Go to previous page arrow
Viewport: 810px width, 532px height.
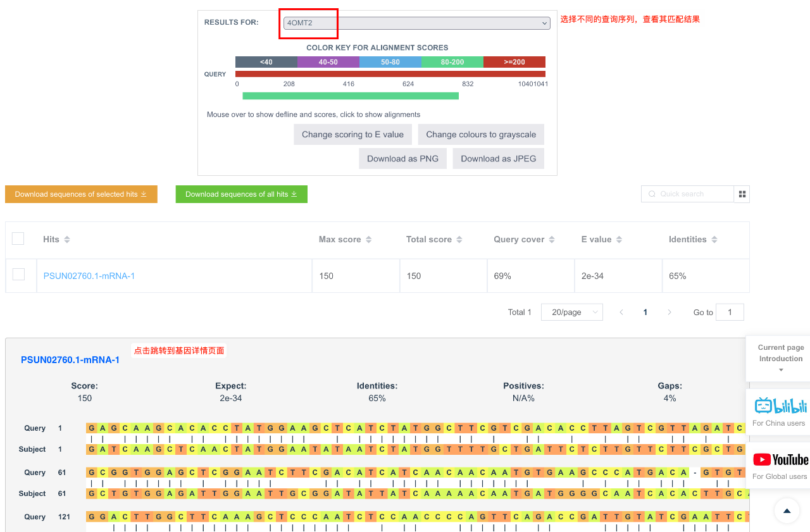[x=621, y=312]
